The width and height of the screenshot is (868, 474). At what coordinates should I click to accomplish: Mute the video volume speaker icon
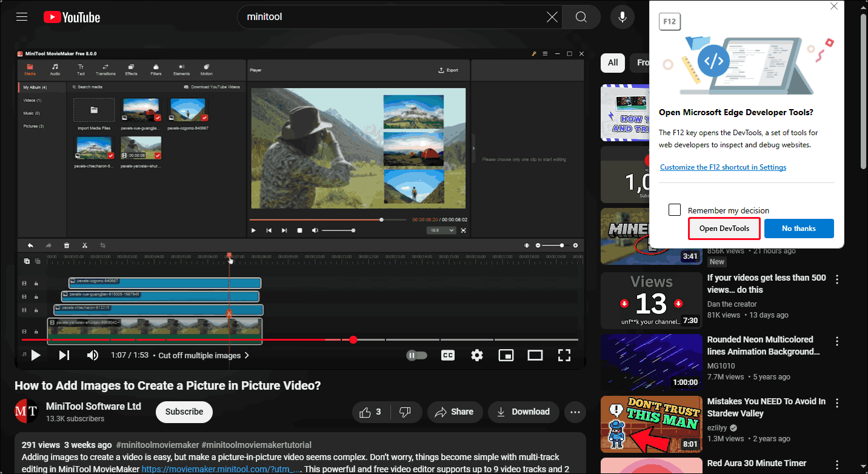[93, 355]
